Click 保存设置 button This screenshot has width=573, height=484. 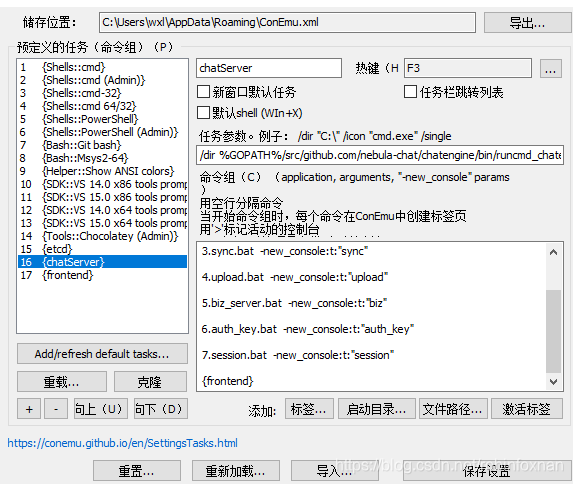pyautogui.click(x=486, y=471)
